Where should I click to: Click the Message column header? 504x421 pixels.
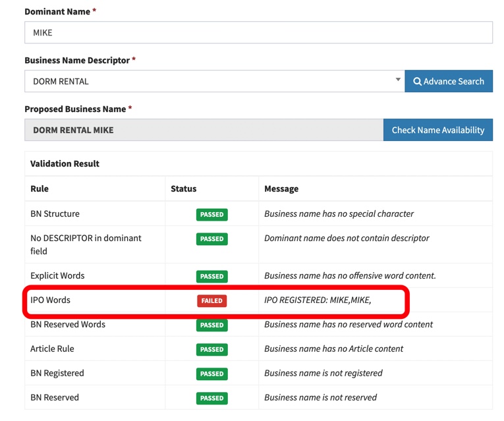[x=281, y=188]
